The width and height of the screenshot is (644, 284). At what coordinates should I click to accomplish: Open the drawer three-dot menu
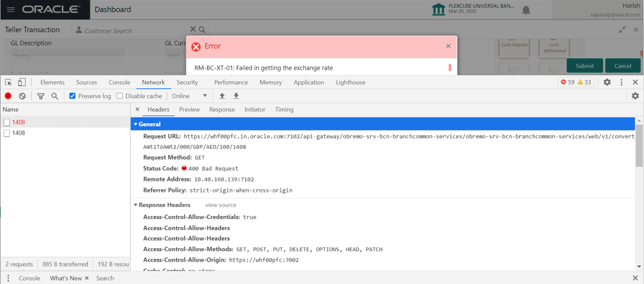(x=8, y=279)
